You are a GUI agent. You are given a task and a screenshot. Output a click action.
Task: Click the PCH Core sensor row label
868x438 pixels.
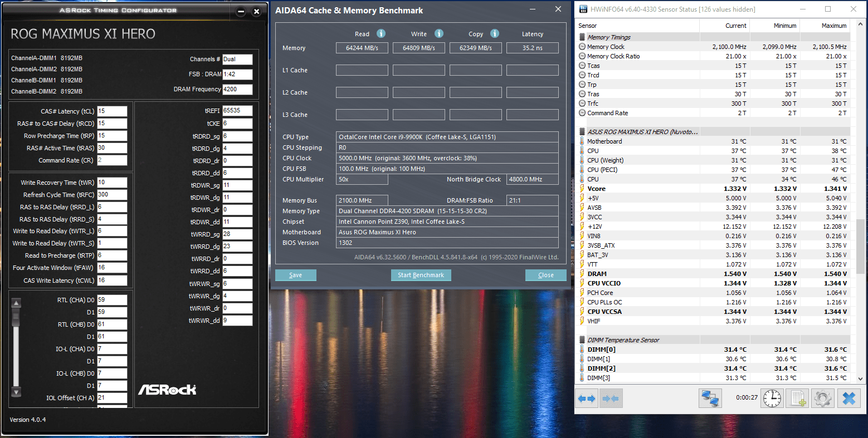pos(600,293)
